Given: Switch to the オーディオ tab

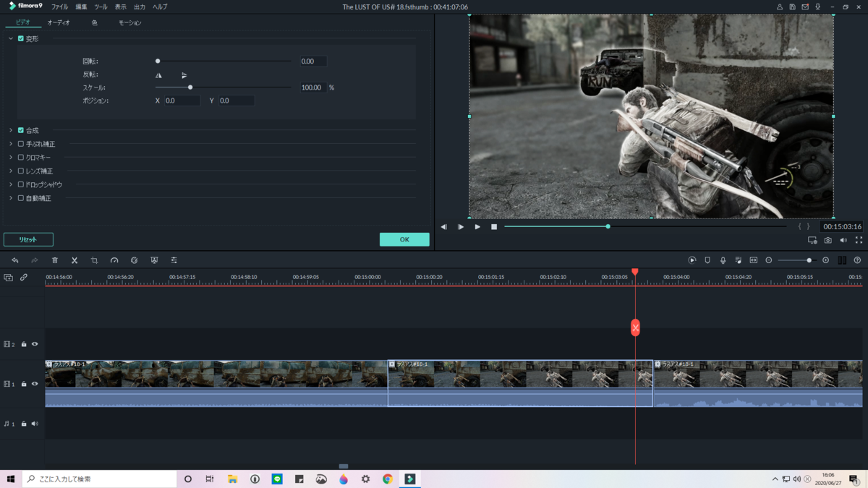Looking at the screenshot, I should (x=59, y=22).
